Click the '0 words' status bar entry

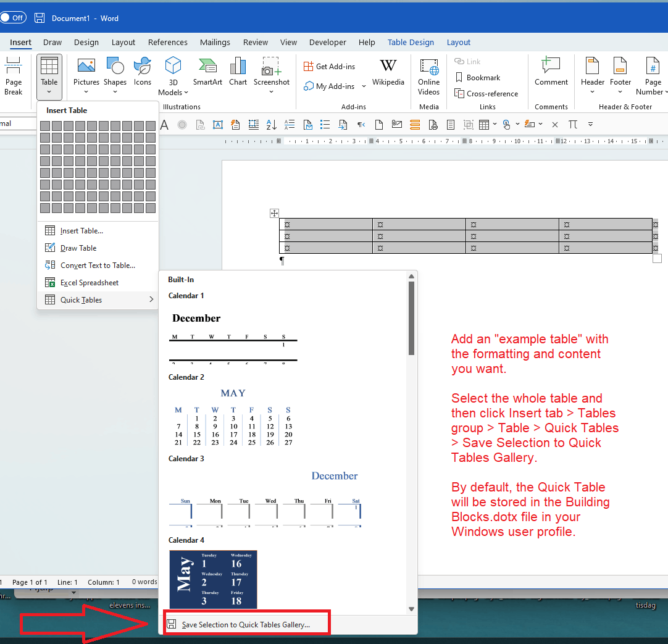144,582
